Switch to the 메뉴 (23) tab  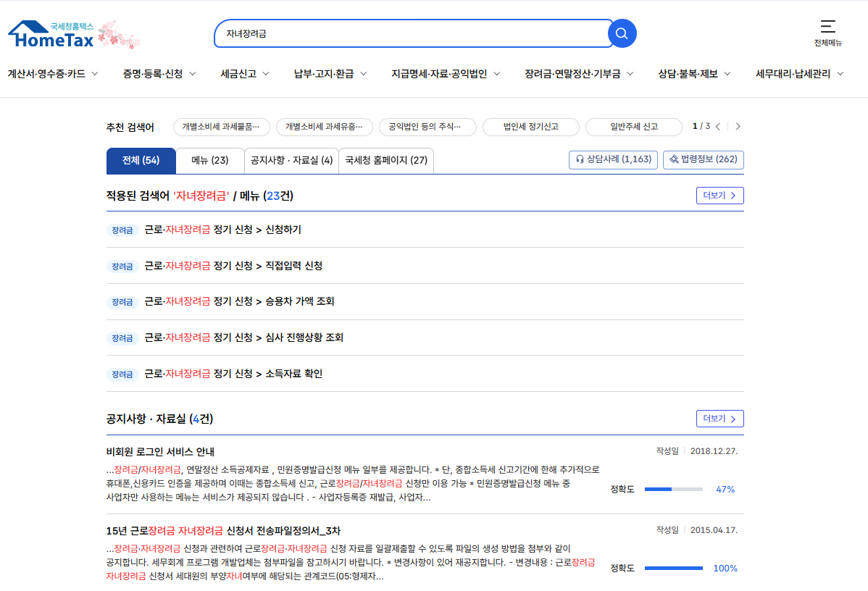[209, 160]
